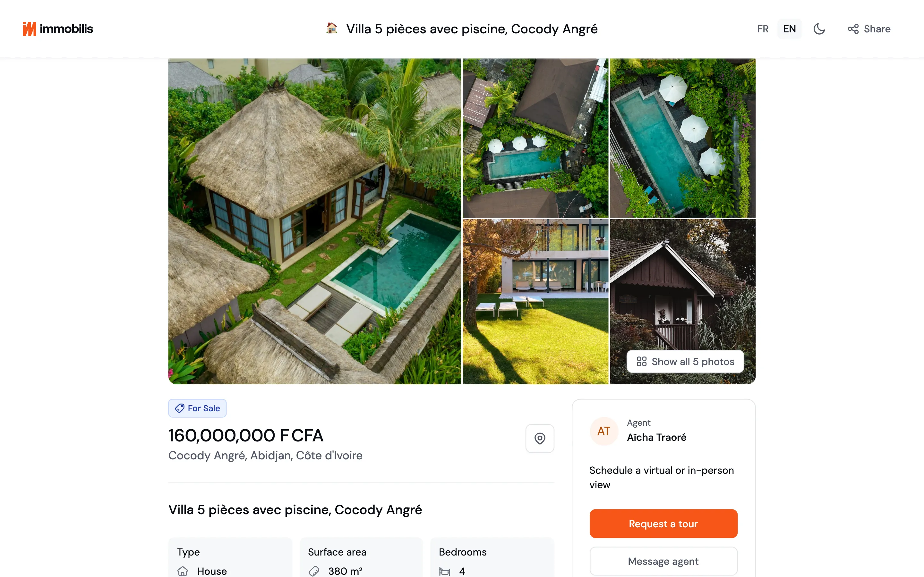Select the EN language option
Screen dimensions: 924x577
(x=789, y=29)
